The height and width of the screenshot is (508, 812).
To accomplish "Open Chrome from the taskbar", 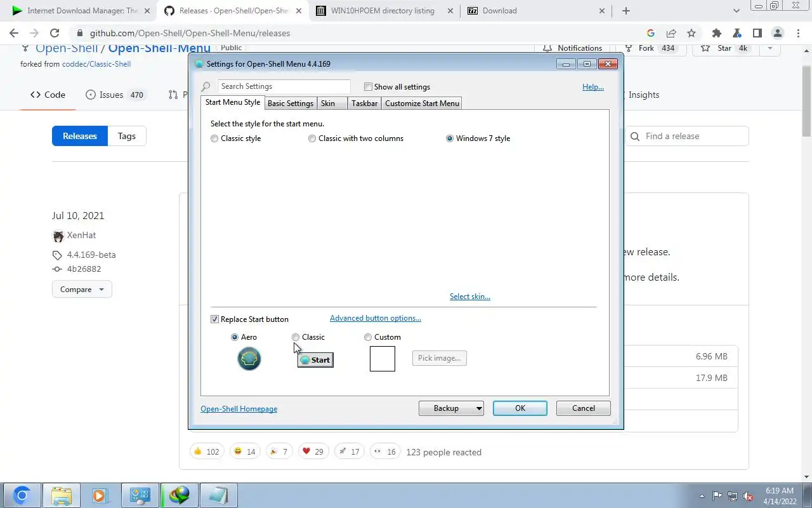I will [x=22, y=495].
